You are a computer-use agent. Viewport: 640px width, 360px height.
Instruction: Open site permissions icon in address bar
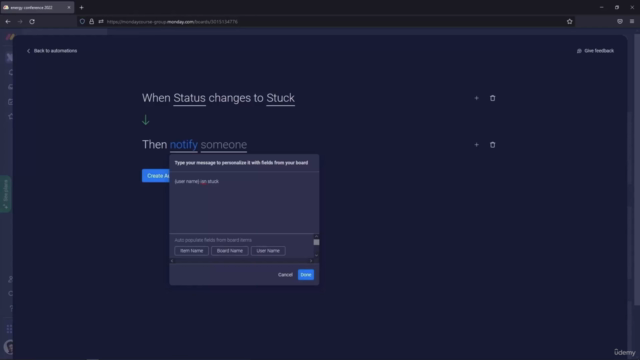click(x=101, y=22)
